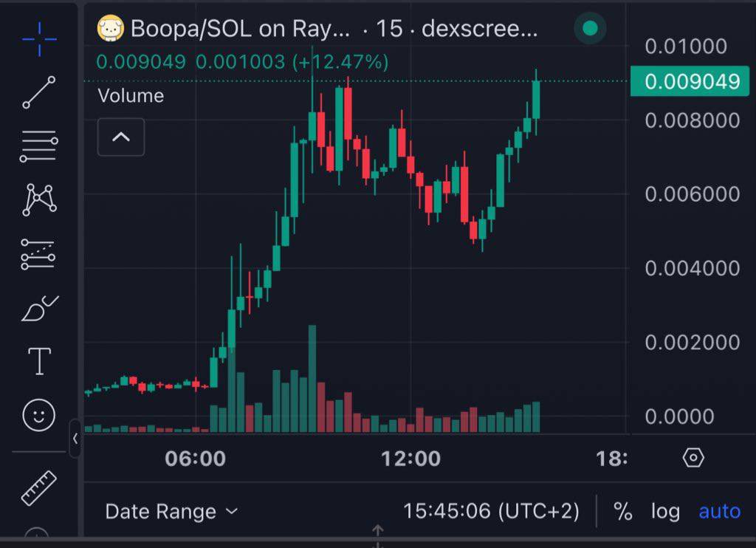Click the 12:00 time axis label

[410, 459]
